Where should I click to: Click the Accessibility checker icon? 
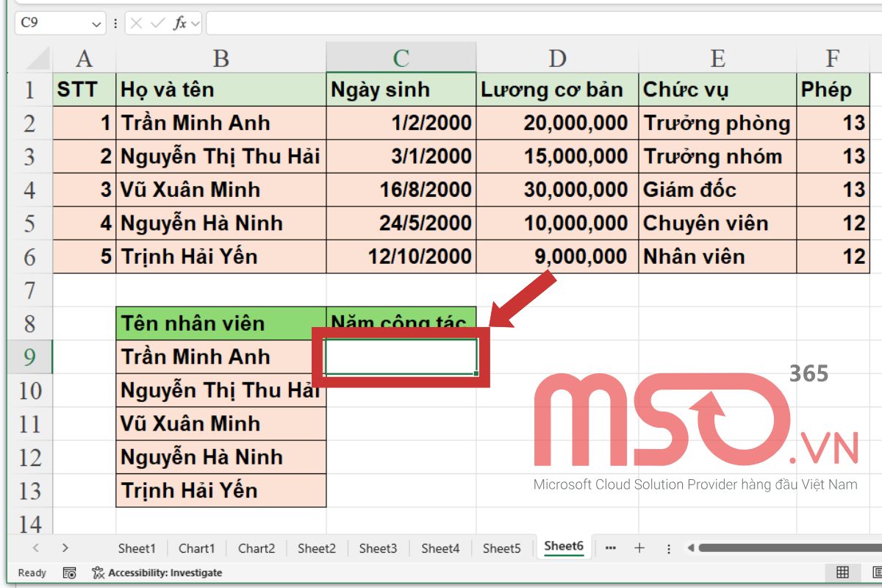point(98,573)
